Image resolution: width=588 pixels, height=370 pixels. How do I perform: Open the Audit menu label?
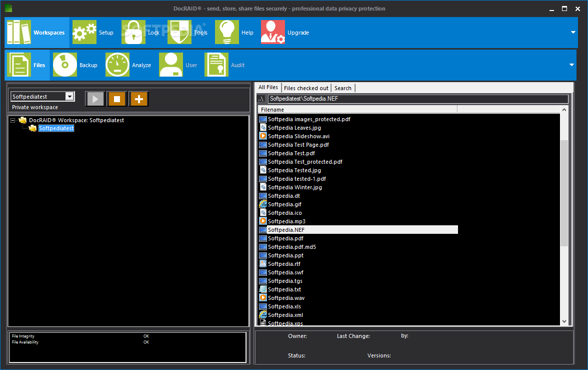point(238,65)
